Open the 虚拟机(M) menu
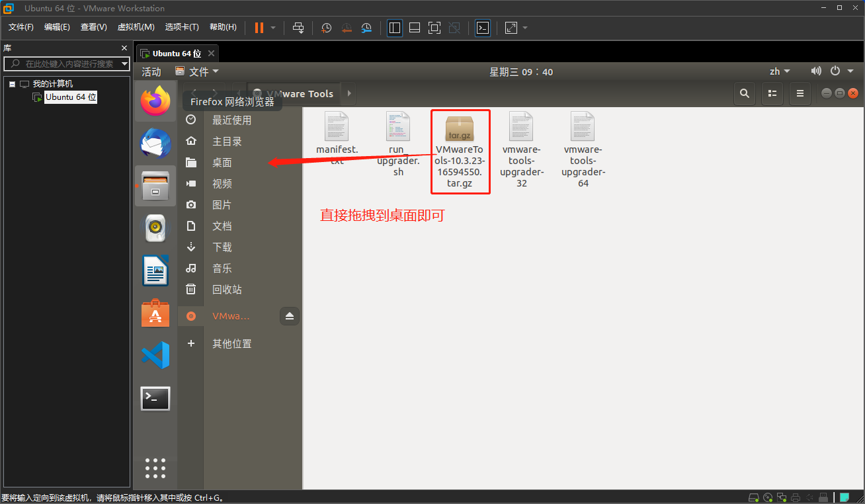The image size is (865, 504). pos(136,27)
